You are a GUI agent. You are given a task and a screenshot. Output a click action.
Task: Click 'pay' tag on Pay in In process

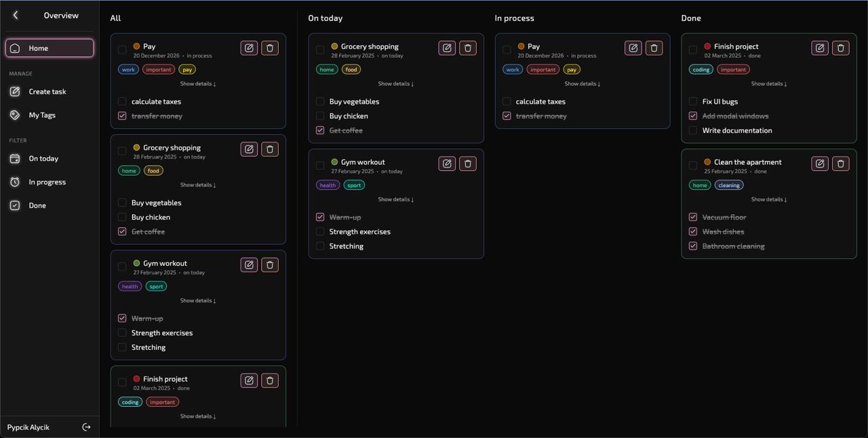point(572,69)
